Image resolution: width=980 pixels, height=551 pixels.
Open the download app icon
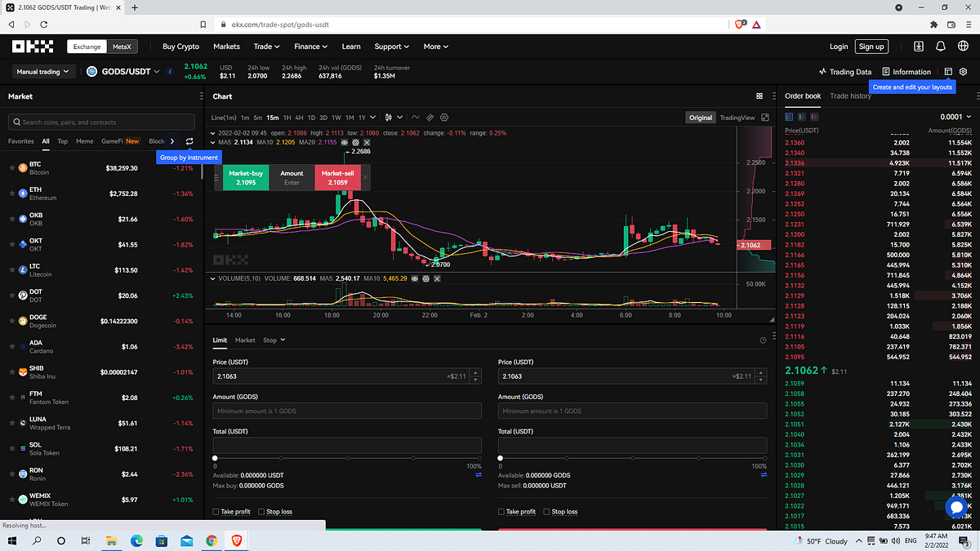919,47
